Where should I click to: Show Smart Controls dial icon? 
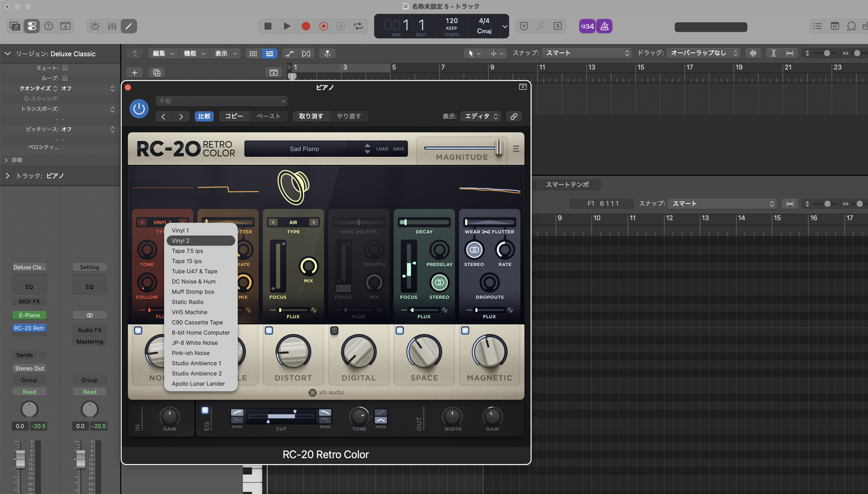(95, 26)
